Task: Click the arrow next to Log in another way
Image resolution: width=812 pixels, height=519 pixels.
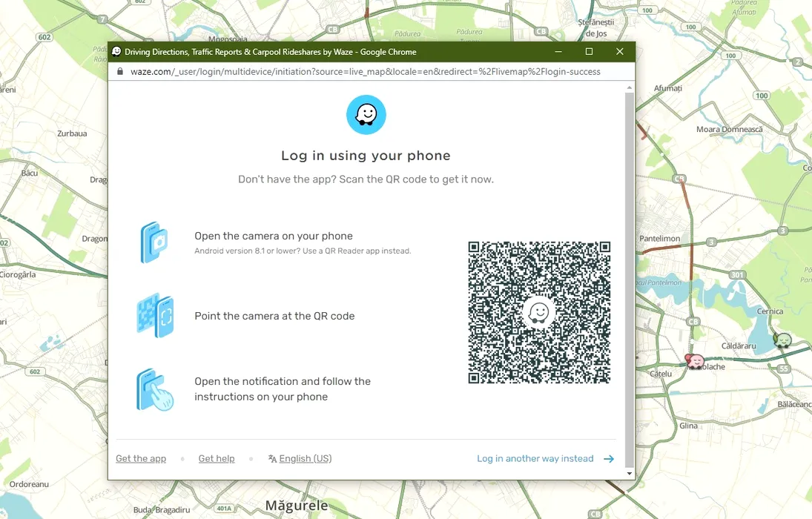Action: coord(609,458)
